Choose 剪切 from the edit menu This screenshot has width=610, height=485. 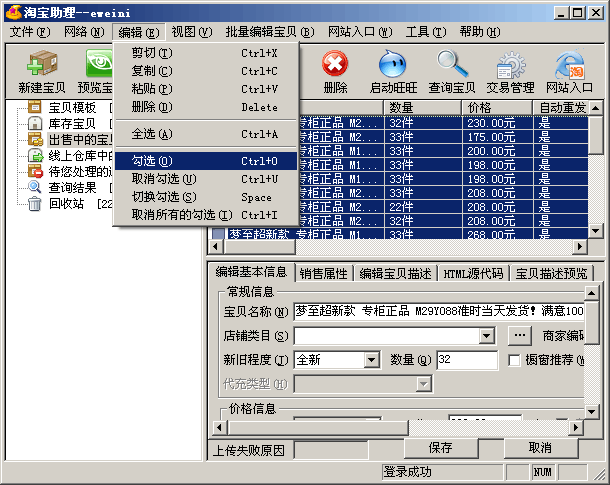point(206,53)
